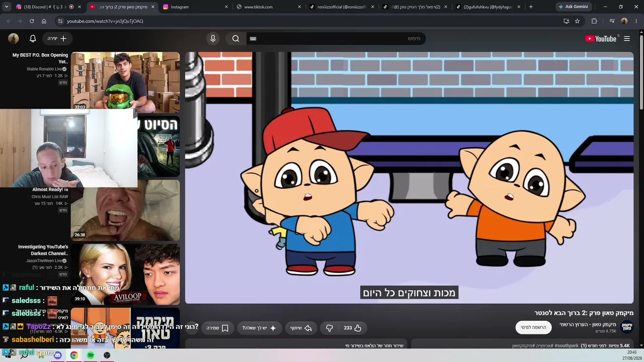Open a new browser tab
The image size is (644, 362).
tap(531, 7)
